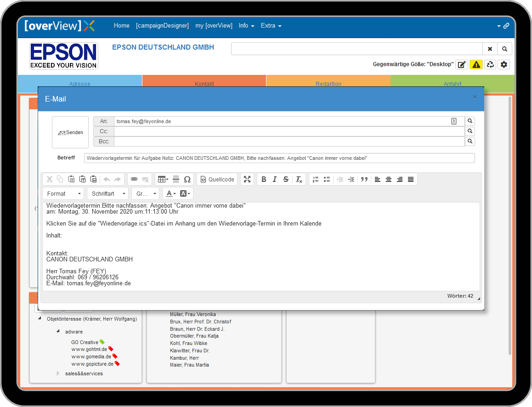The height and width of the screenshot is (407, 532).
Task: Switch to the Redaktion tab
Action: [x=328, y=84]
